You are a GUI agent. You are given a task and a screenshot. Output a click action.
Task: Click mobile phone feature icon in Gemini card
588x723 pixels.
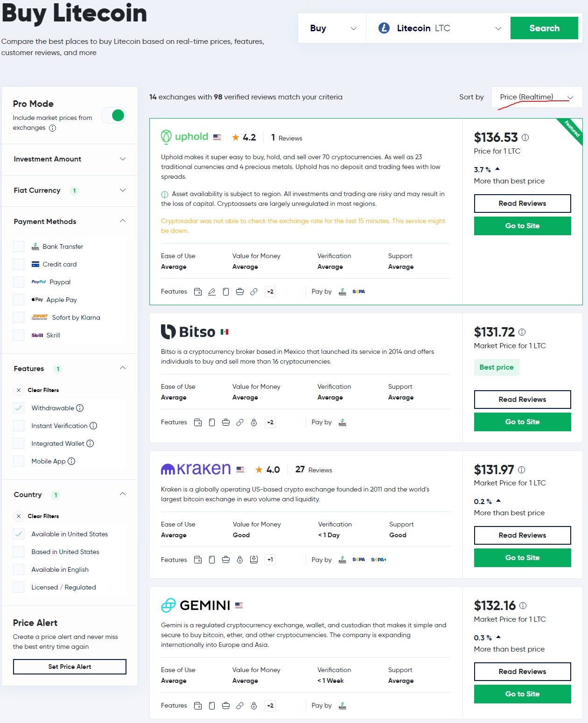pos(212,706)
